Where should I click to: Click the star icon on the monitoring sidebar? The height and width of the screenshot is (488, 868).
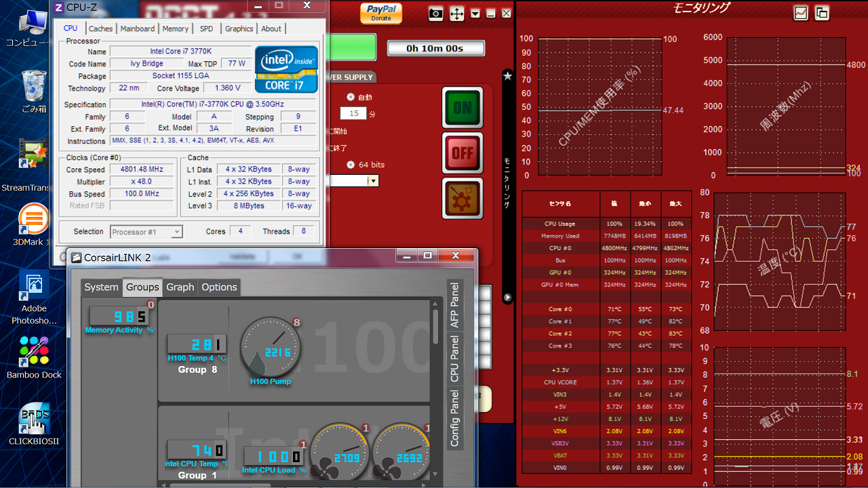pyautogui.click(x=507, y=76)
